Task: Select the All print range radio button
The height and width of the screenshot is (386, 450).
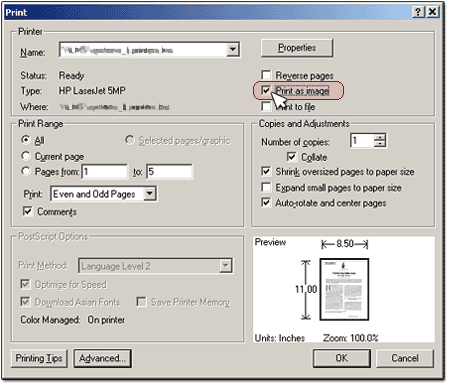Action: (x=26, y=140)
